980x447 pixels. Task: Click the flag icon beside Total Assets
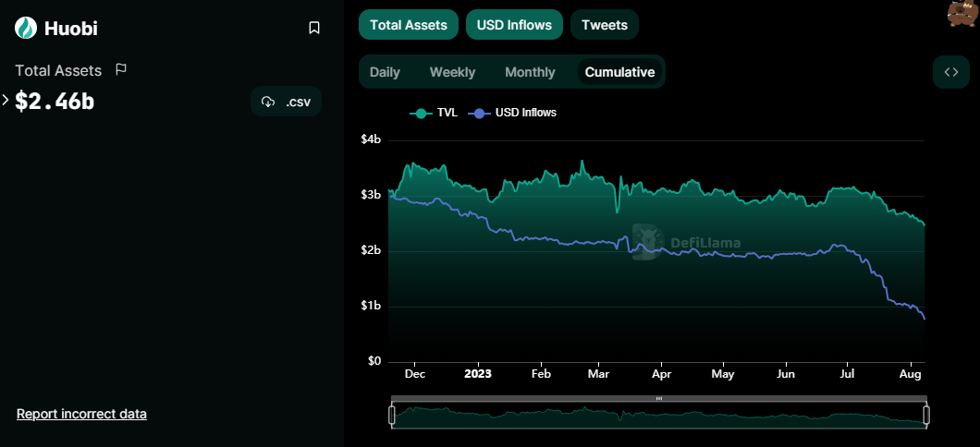121,69
